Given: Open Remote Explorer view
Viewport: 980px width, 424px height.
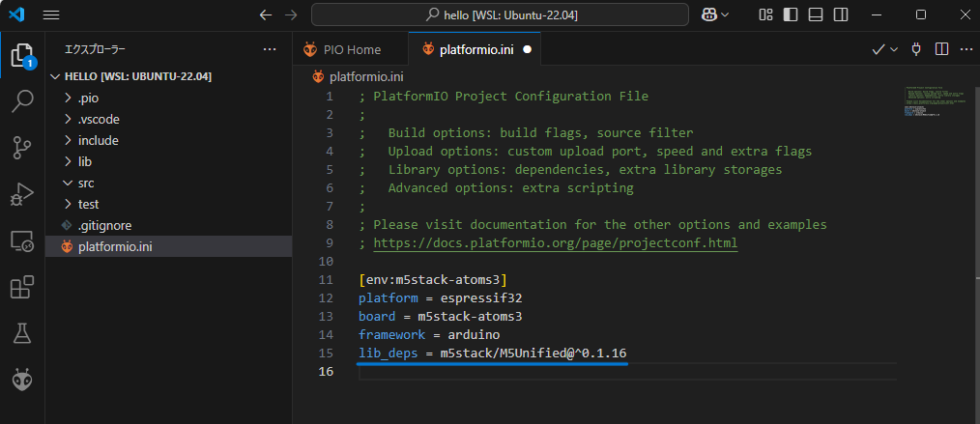Looking at the screenshot, I should (x=22, y=240).
